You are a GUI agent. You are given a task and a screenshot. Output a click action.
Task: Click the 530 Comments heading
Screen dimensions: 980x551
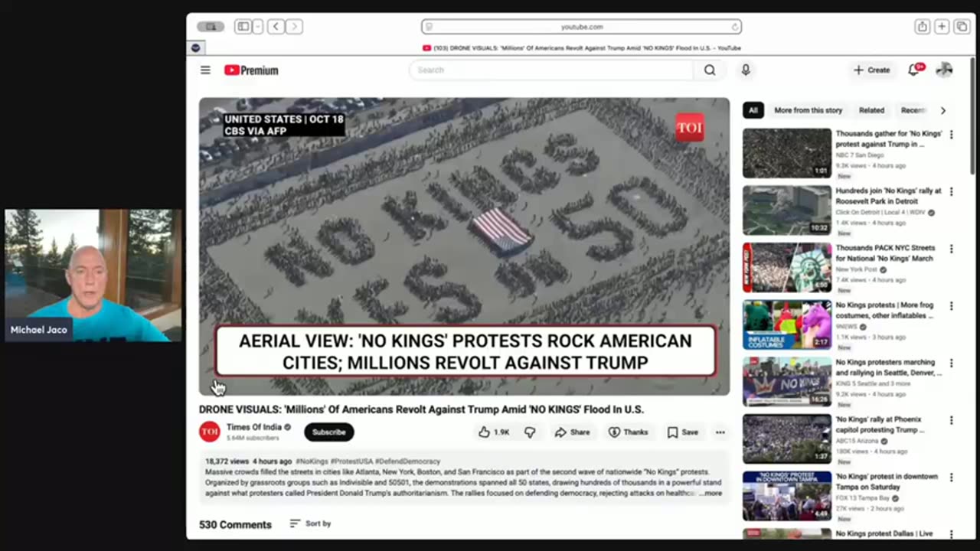235,524
